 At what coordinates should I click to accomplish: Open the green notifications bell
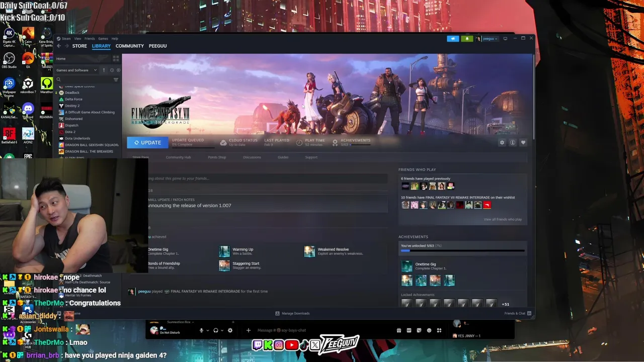coord(467,39)
